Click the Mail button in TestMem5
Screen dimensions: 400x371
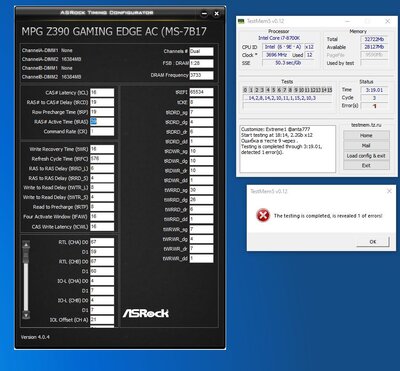[x=366, y=146]
